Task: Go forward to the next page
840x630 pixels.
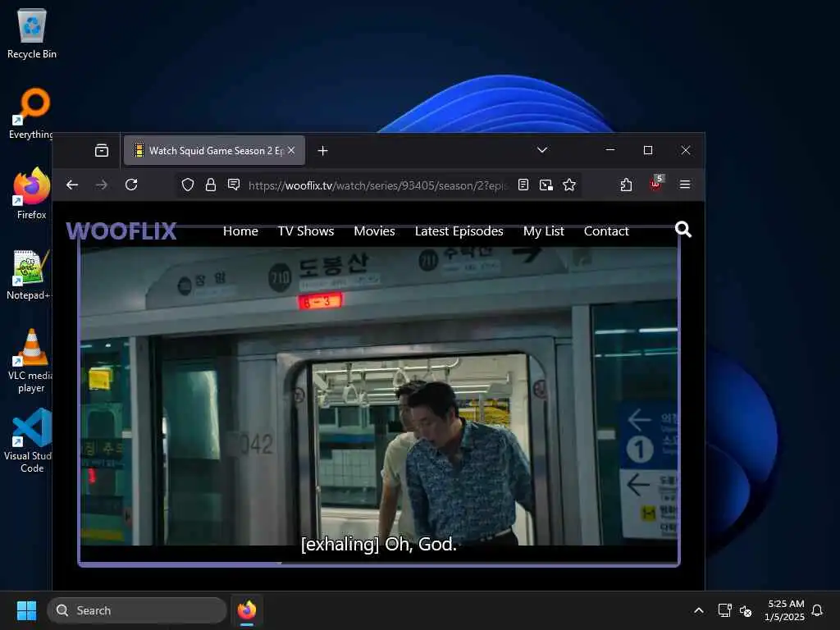Action: click(x=101, y=185)
